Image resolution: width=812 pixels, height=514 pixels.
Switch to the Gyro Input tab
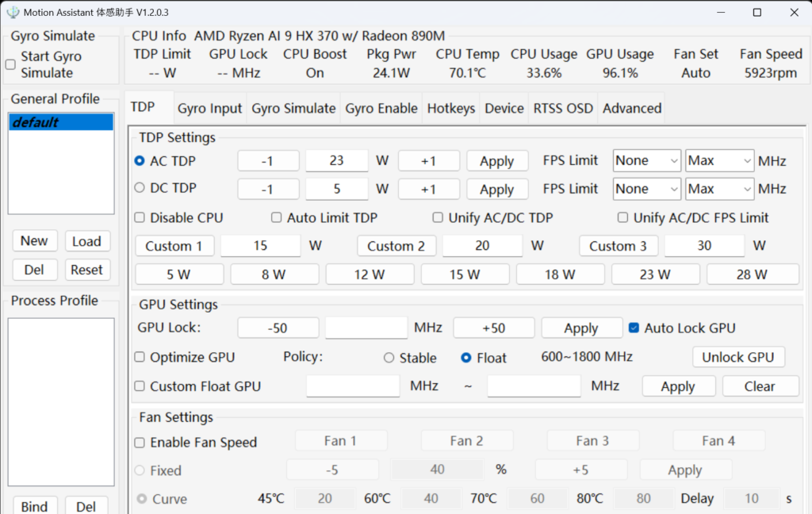click(x=209, y=109)
